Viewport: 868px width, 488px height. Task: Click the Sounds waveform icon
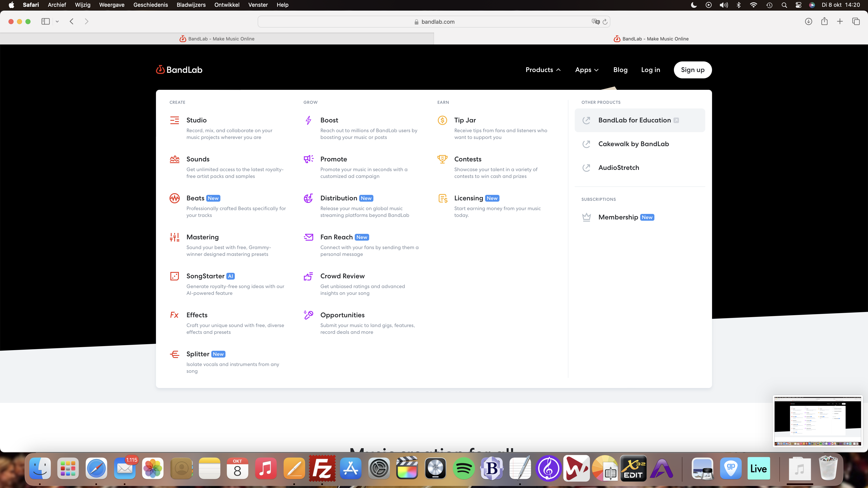tap(175, 159)
